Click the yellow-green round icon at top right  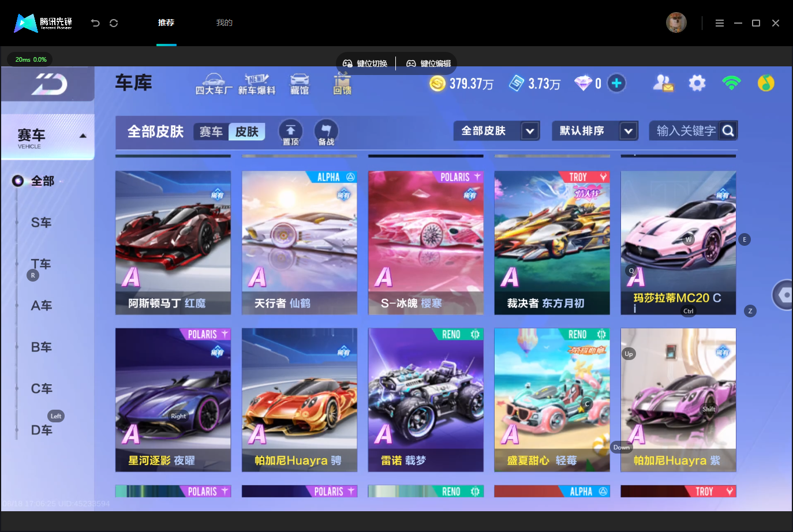(x=766, y=84)
